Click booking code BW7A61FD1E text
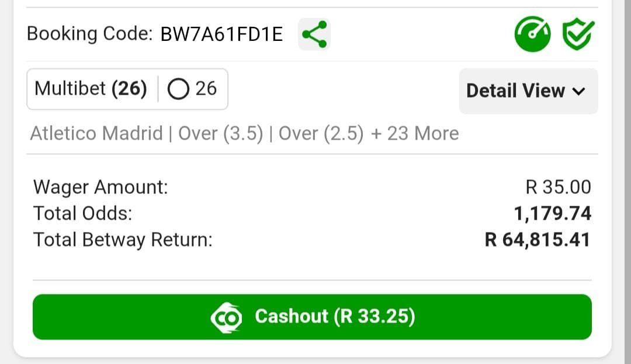 pyautogui.click(x=221, y=34)
